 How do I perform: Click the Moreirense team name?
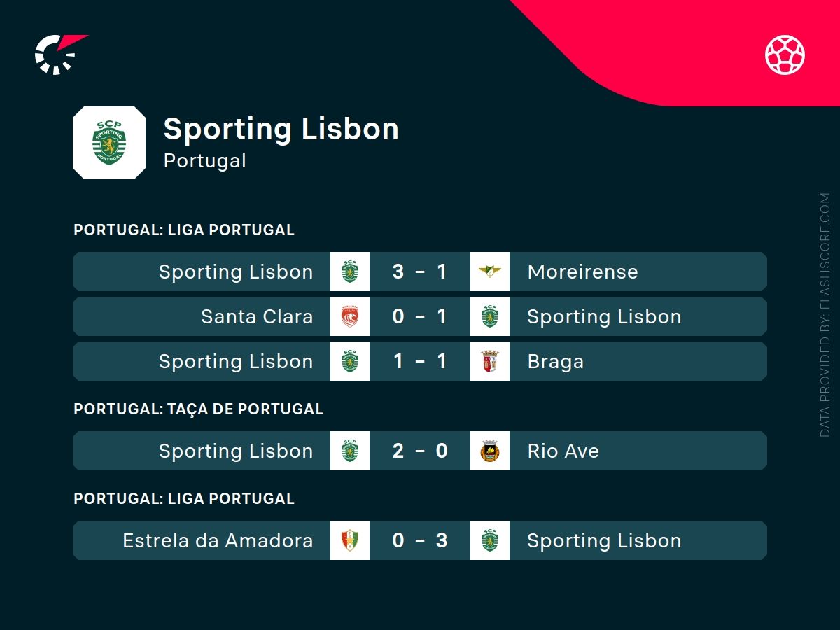click(x=582, y=272)
